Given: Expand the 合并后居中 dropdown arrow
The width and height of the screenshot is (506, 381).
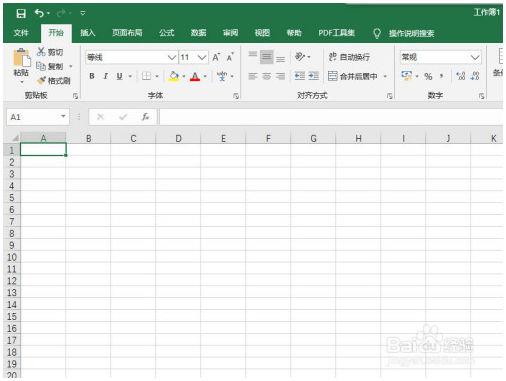Looking at the screenshot, I should (x=385, y=76).
